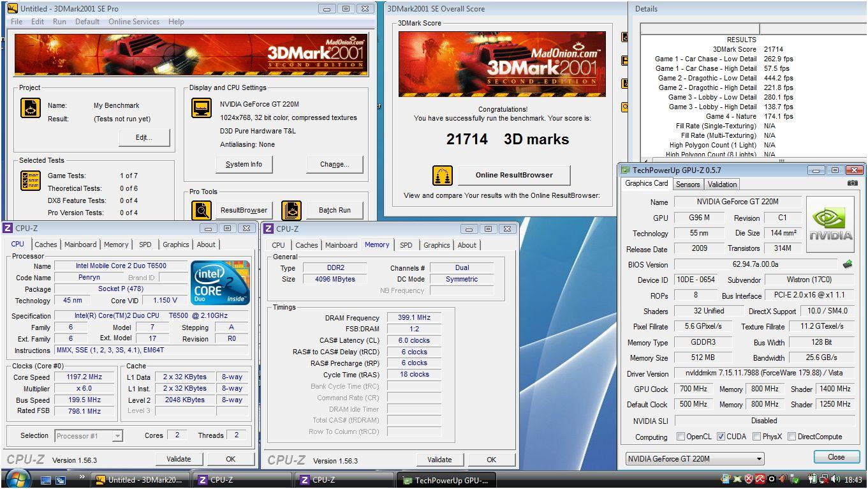Switch to Graphics tab in right CPU-Z window
Screen dimensions: 868x489
(x=437, y=245)
